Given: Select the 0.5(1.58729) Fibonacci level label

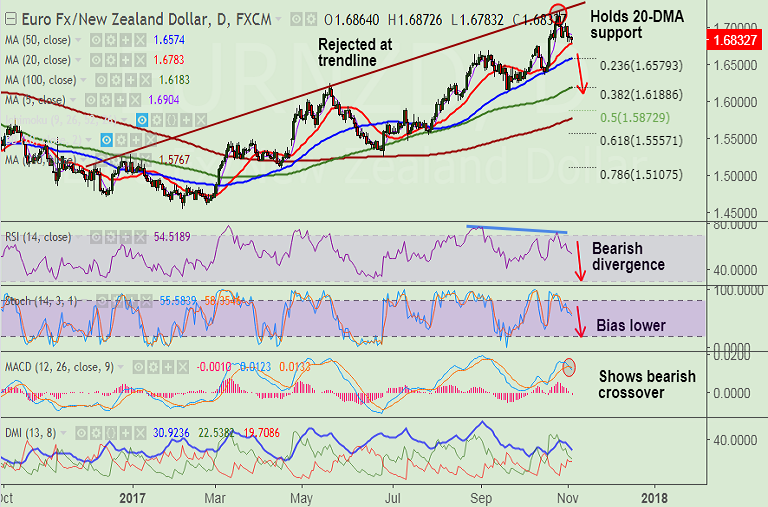Looking at the screenshot, I should (635, 118).
